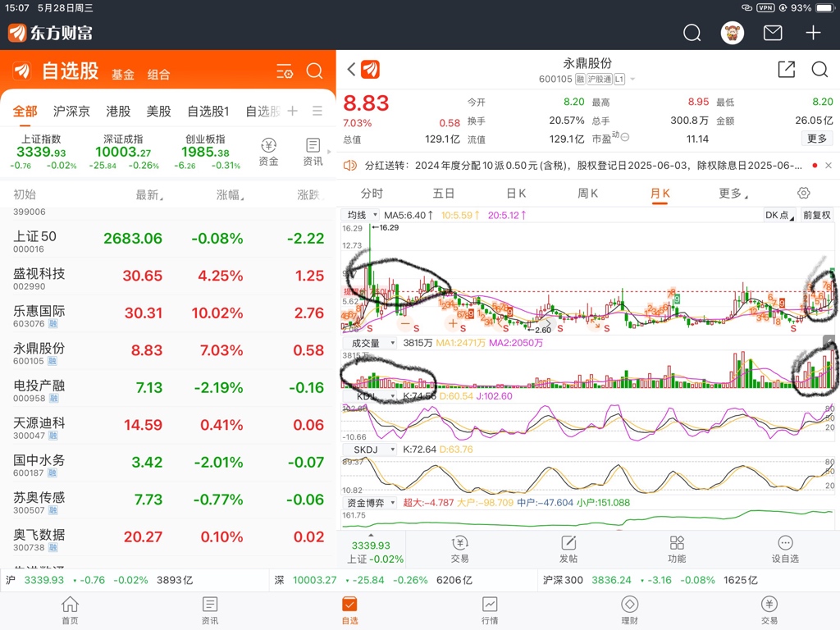Switch to the 日K chart tab
This screenshot has height=630, width=840.
(515, 194)
